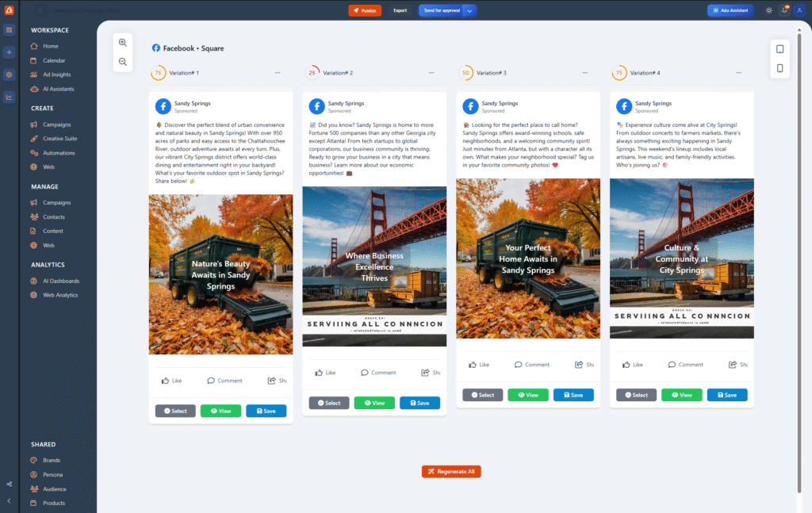Switch to tablet device preview
812x513 pixels.
(x=779, y=49)
